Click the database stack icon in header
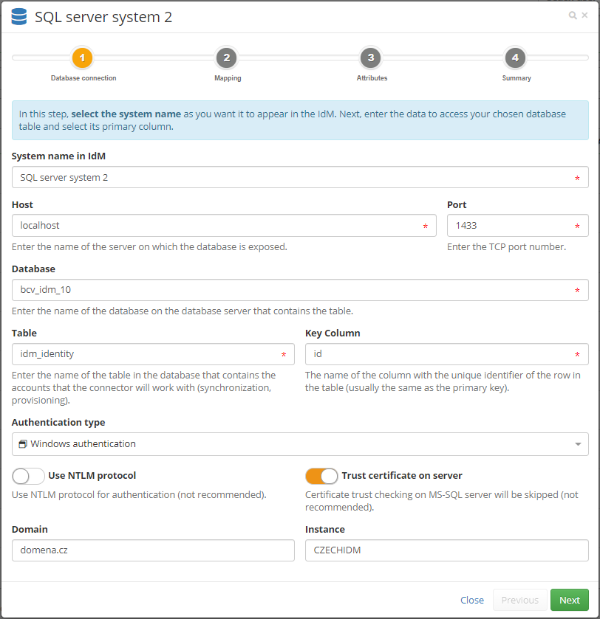Viewport: 600px width, 619px height. click(x=19, y=17)
